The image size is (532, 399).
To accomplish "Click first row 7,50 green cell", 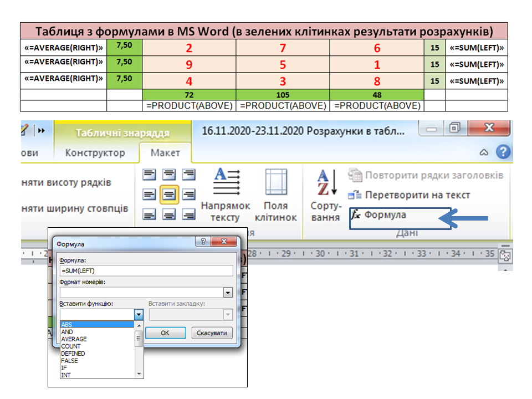I will (124, 47).
